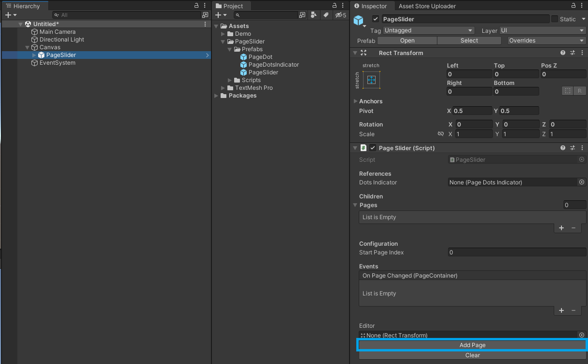
Task: Open the Untitled scene options menu
Action: pyautogui.click(x=206, y=24)
